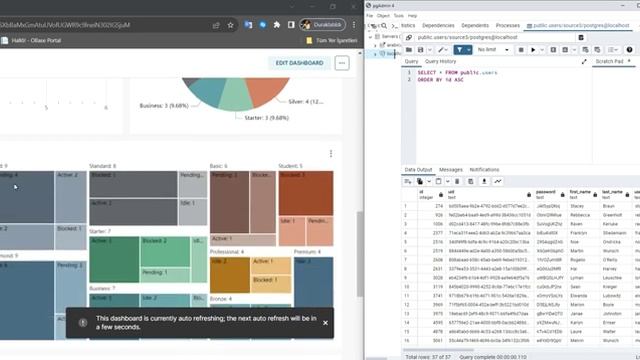Click the search objects icon in pgAdmin browser

(x=384, y=26)
